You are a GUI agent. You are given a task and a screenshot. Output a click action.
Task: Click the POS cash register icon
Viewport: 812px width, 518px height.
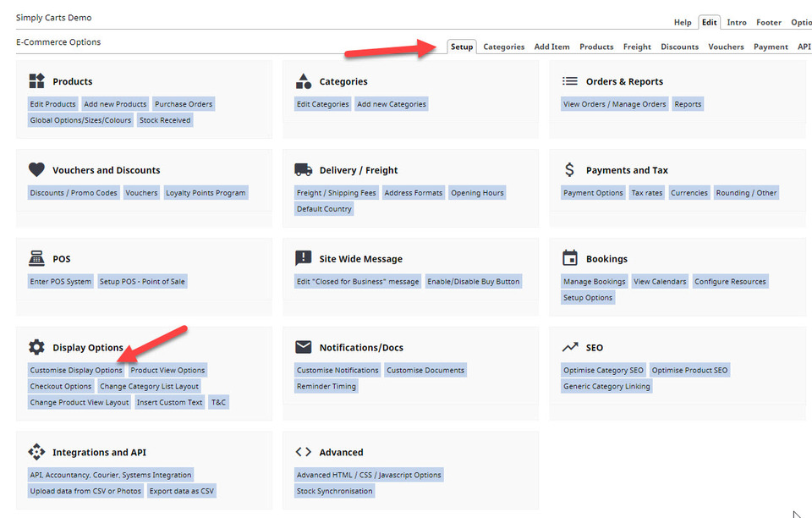(x=36, y=258)
